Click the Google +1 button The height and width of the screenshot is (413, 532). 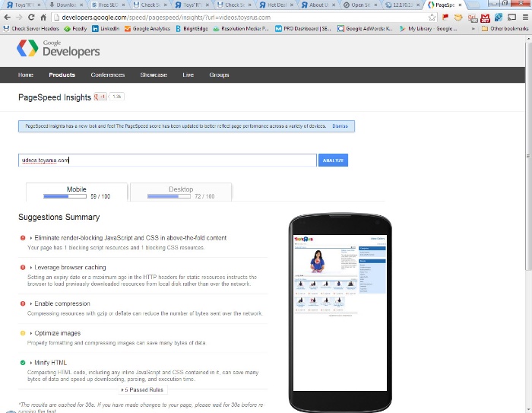(100, 97)
